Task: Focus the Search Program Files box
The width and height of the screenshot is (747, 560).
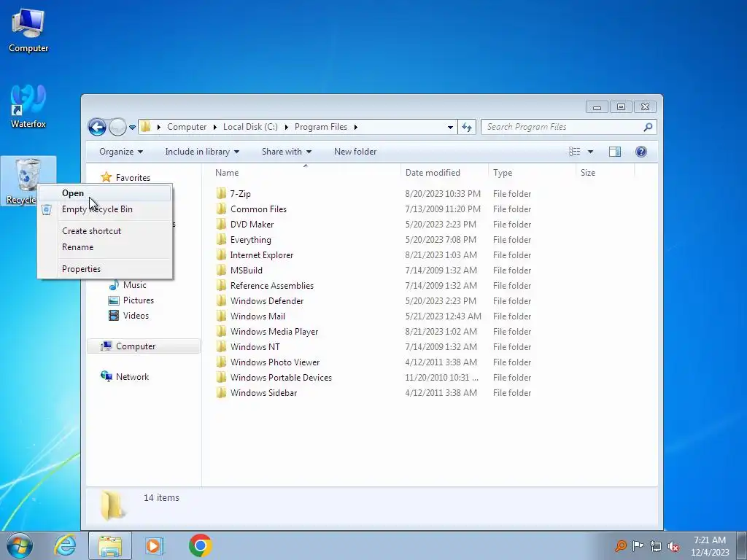Action: point(569,127)
